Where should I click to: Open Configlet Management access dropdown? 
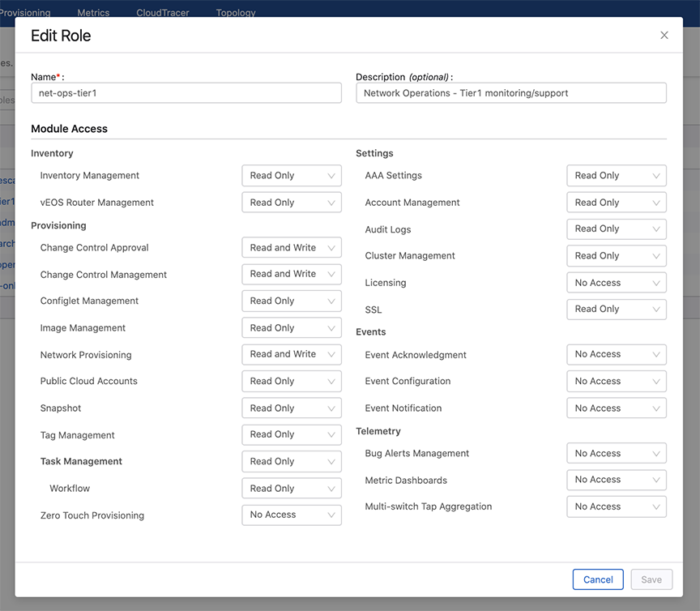[x=292, y=301]
